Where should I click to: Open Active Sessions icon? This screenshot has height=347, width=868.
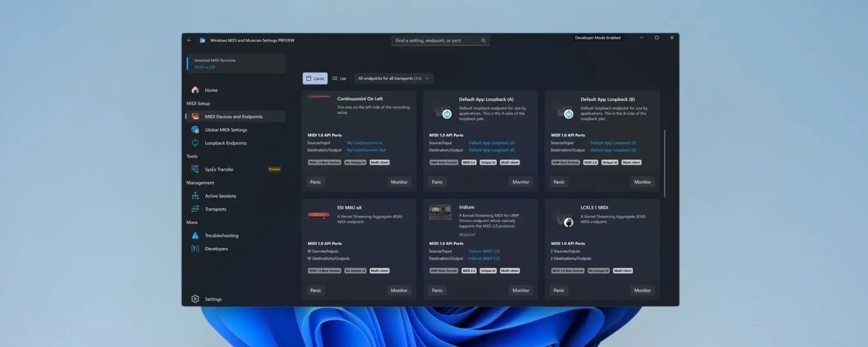[195, 196]
